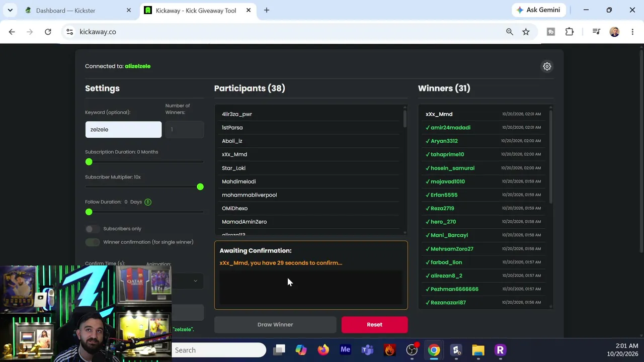Click the Chrome profile avatar
Viewport: 644px width, 362px height.
(x=614, y=32)
